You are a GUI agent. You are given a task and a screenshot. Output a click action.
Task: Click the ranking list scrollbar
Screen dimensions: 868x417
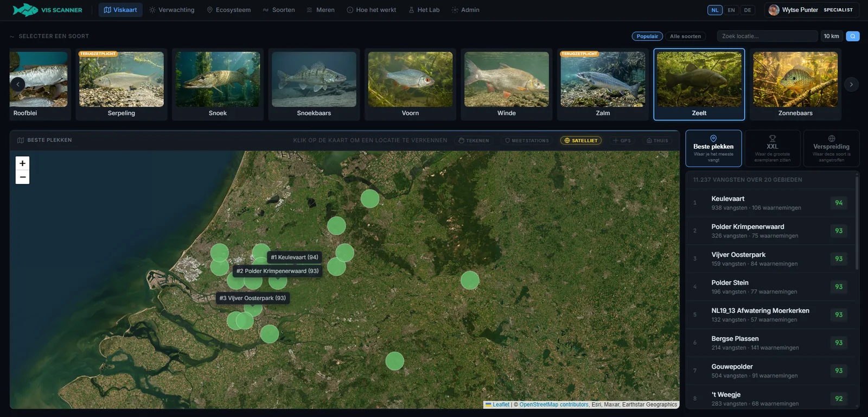coord(857,223)
